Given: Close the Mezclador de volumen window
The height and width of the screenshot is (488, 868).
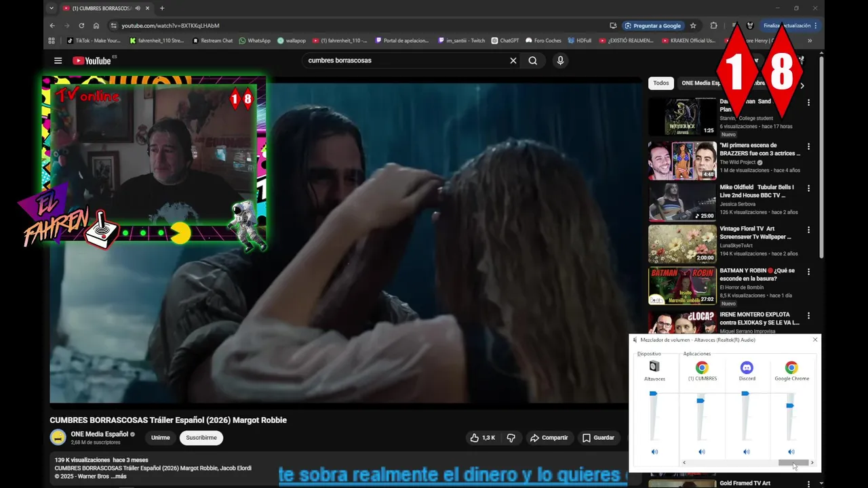Looking at the screenshot, I should tap(815, 340).
